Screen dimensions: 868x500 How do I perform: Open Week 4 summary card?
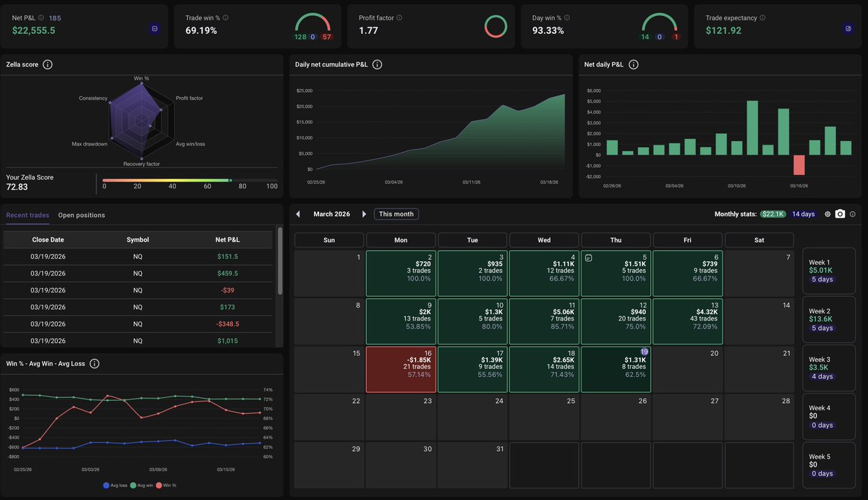click(829, 416)
